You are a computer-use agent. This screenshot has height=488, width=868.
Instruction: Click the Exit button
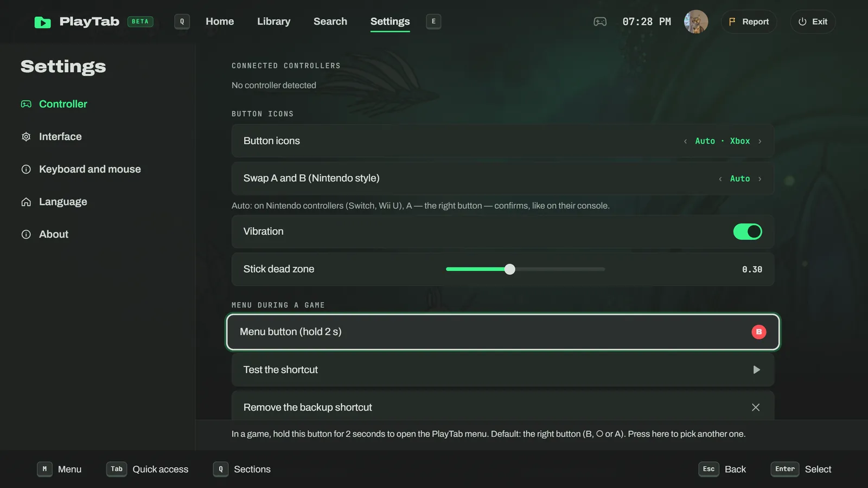point(813,22)
